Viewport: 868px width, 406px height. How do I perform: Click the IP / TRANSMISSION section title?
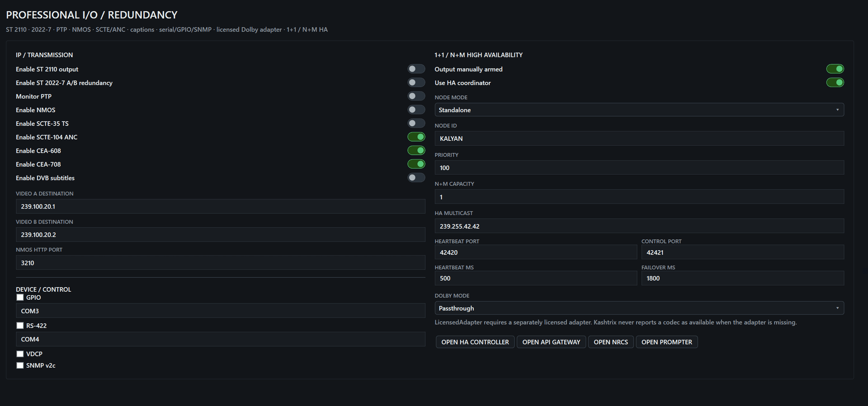[44, 55]
